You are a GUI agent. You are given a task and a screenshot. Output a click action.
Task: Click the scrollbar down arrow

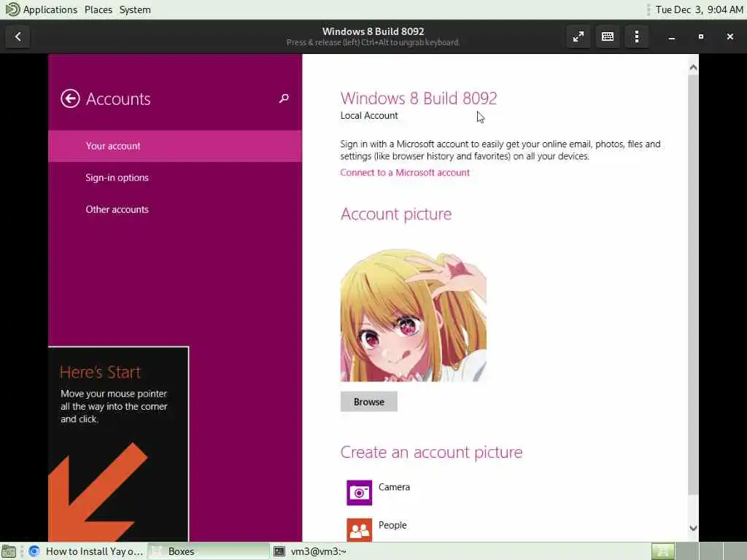point(693,528)
